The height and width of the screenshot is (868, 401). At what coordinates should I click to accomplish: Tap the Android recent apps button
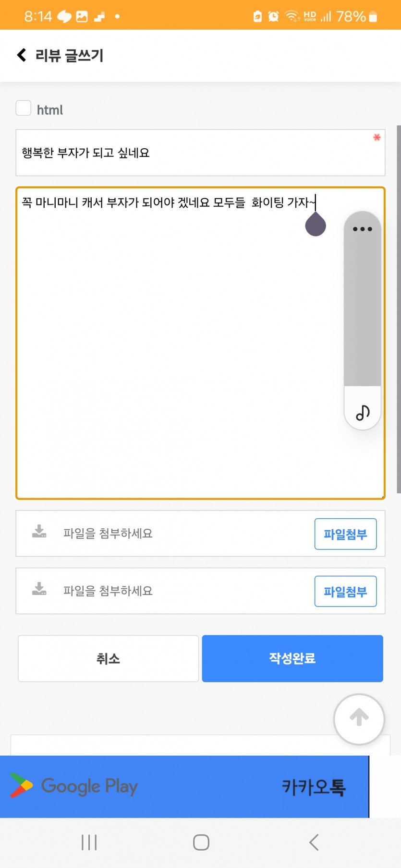point(89,842)
